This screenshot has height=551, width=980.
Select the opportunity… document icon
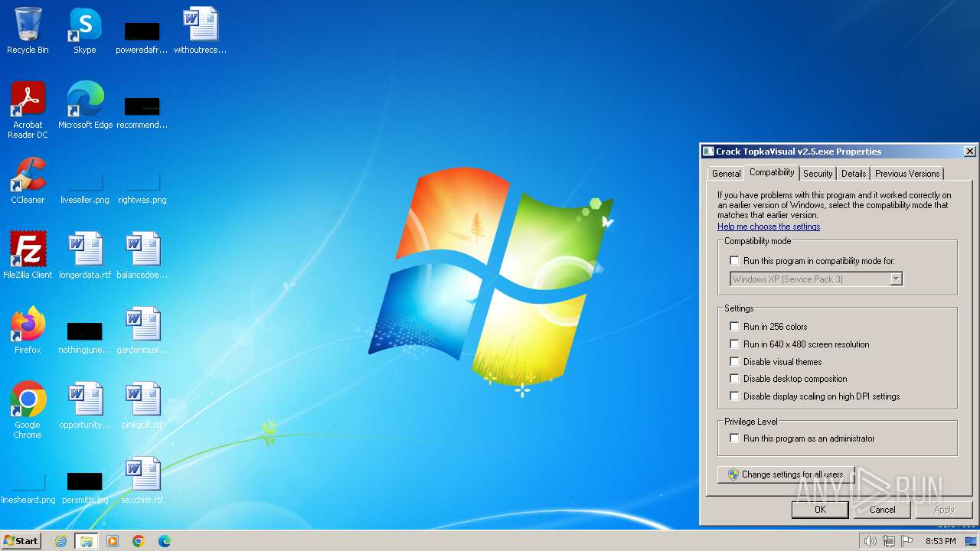85,406
